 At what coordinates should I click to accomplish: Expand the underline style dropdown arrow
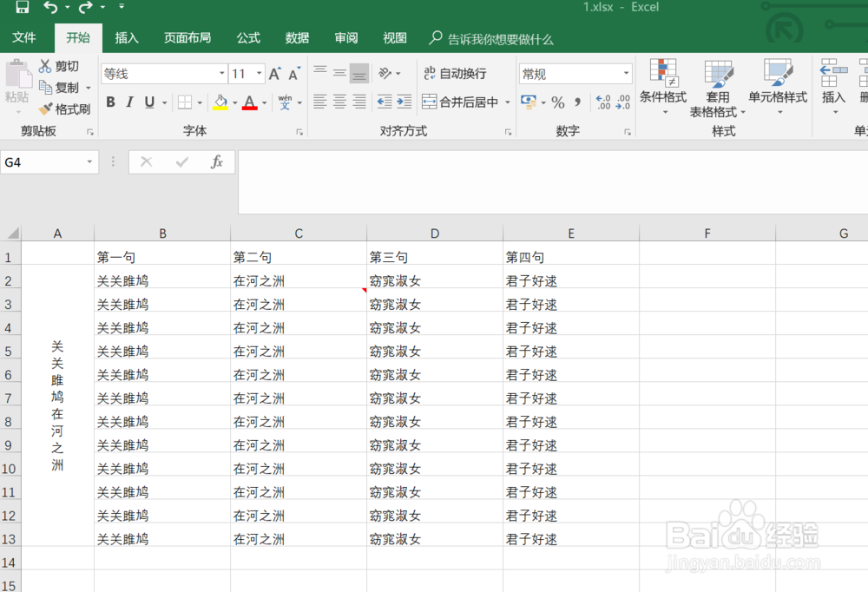[164, 102]
